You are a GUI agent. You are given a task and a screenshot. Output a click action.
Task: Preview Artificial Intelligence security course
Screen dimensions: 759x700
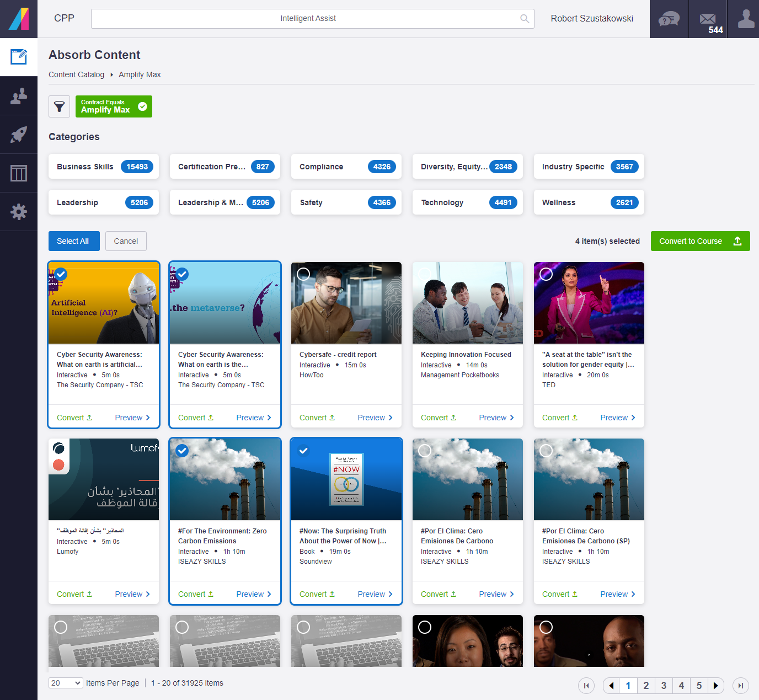coord(132,418)
